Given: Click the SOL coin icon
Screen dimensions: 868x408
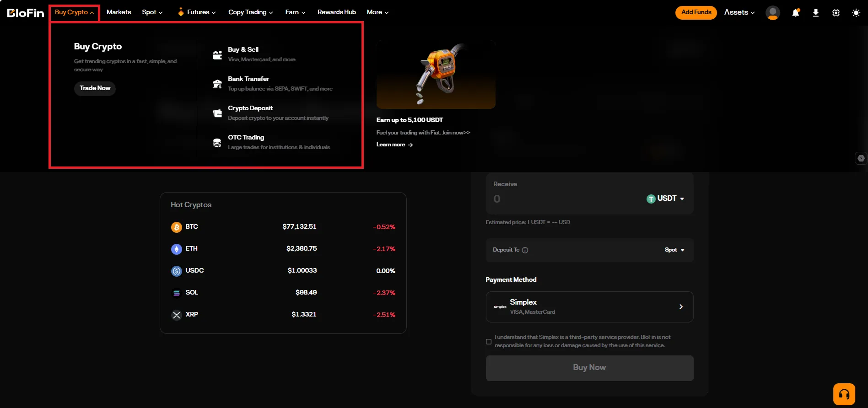Looking at the screenshot, I should pos(177,293).
